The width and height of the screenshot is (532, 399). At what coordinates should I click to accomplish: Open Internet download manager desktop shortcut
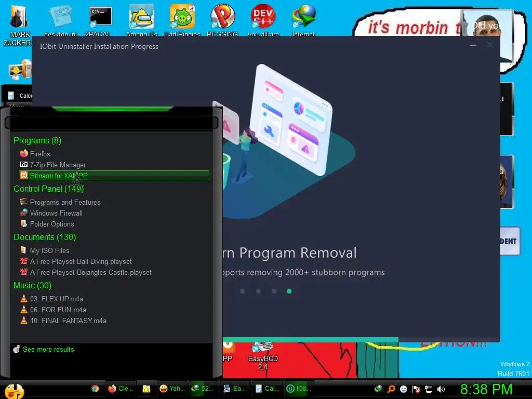coord(303,20)
